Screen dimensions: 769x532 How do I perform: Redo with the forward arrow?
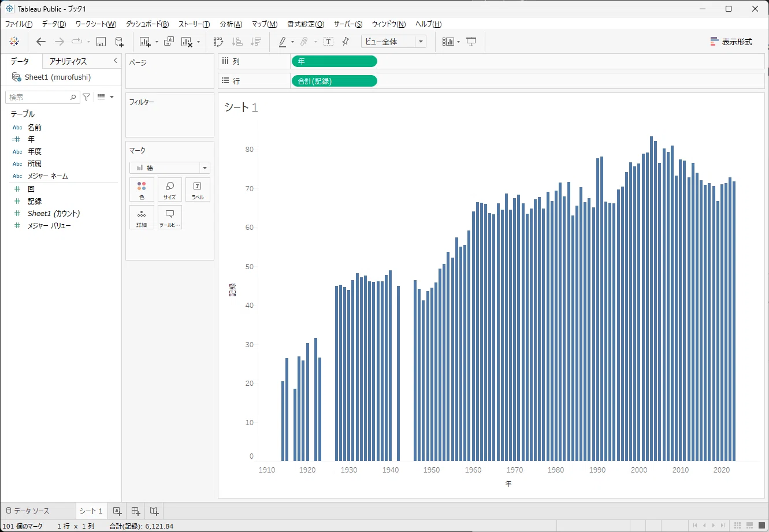pyautogui.click(x=59, y=42)
